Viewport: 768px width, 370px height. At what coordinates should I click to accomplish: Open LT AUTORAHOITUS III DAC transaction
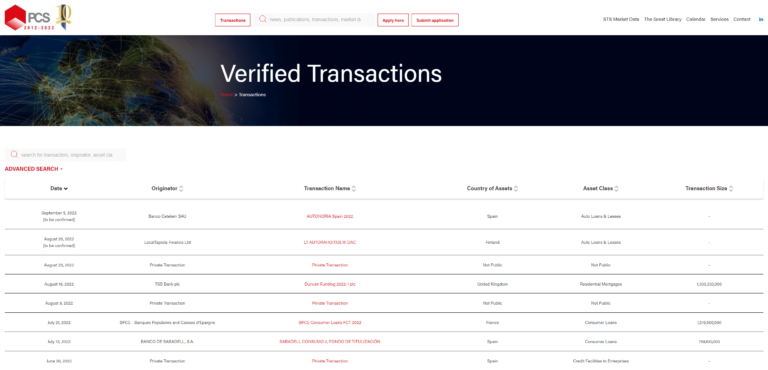tap(330, 242)
